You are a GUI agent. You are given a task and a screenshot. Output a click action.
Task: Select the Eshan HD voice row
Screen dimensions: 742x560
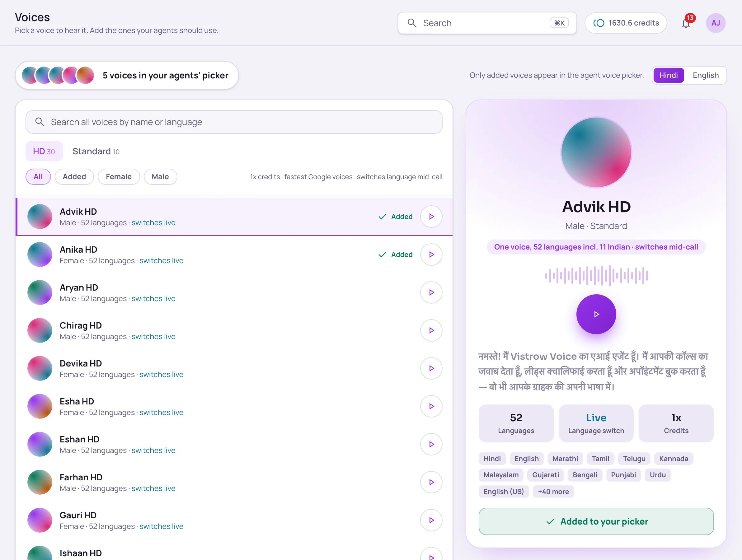234,444
